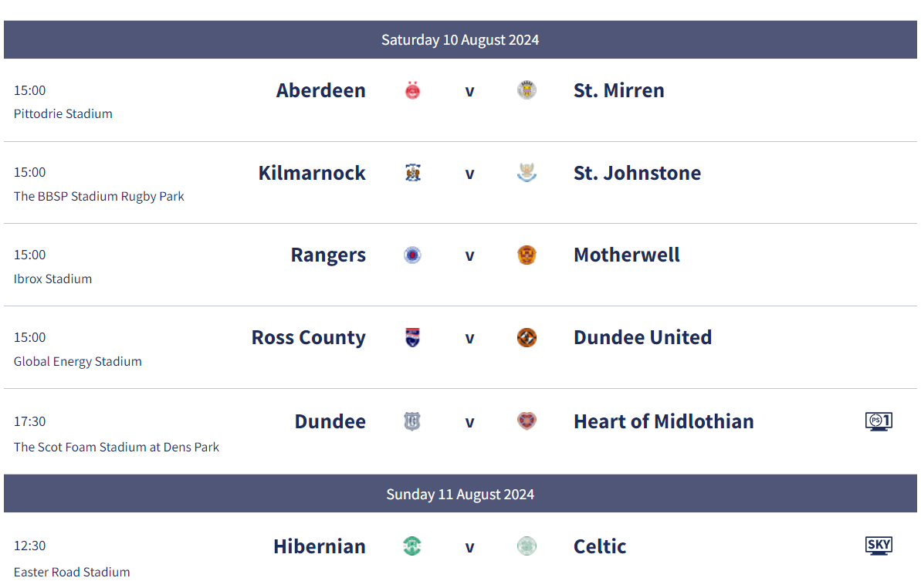Click the PS1 TV broadcast icon
Screen dimensions: 921x588
tap(879, 421)
